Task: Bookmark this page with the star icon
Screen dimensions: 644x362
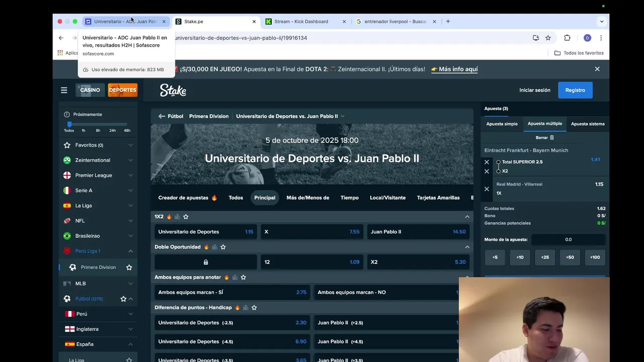Action: pos(548,38)
